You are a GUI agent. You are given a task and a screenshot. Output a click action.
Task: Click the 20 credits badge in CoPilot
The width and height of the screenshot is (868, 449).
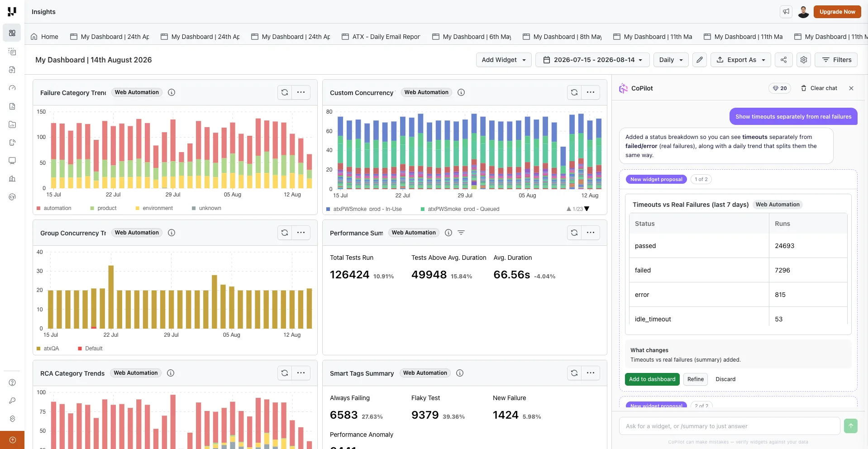[779, 88]
